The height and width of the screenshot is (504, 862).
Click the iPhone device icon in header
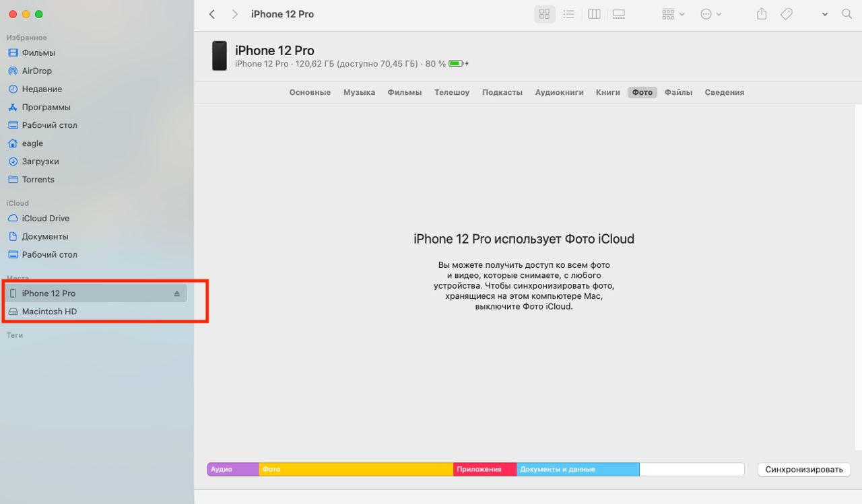click(x=220, y=56)
